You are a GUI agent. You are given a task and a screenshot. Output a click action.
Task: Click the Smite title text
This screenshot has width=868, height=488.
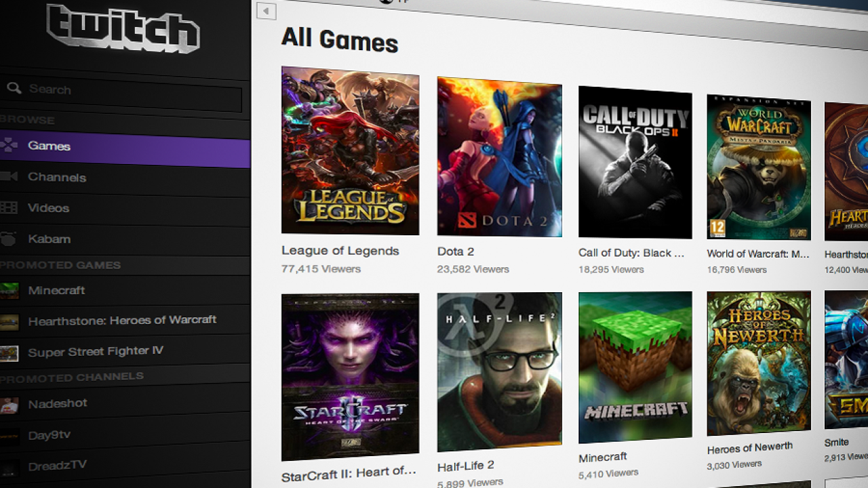837,442
